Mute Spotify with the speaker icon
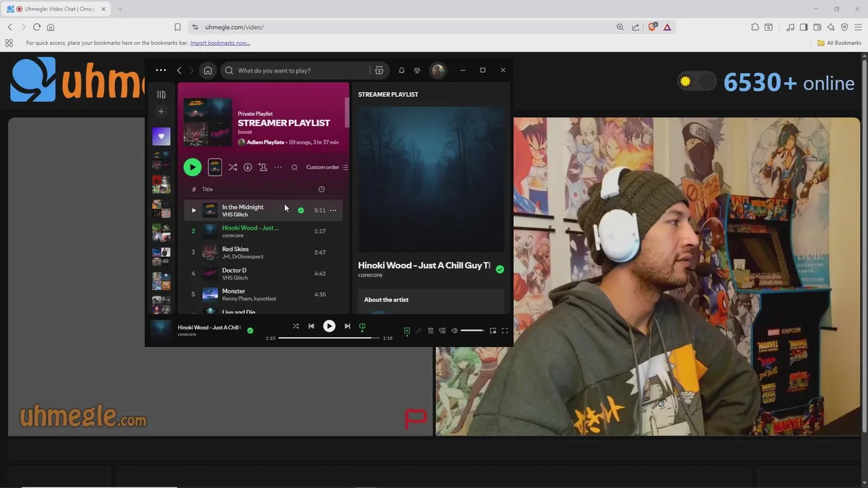 454,331
